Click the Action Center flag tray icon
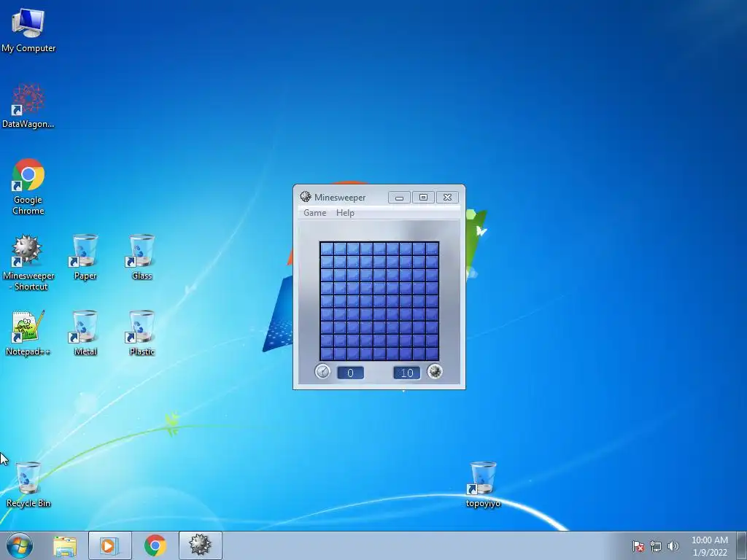The width and height of the screenshot is (747, 560). pos(638,546)
